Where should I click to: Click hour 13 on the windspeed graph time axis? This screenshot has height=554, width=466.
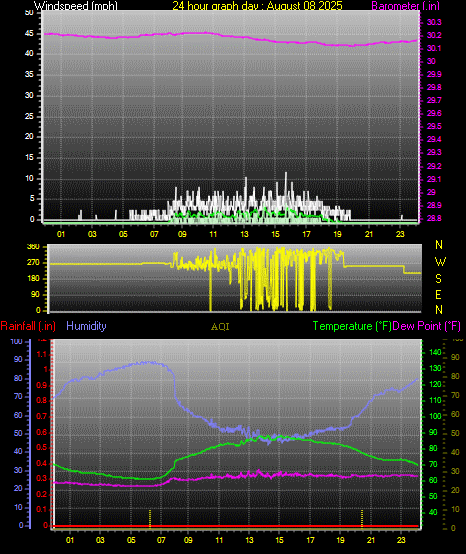(x=244, y=234)
